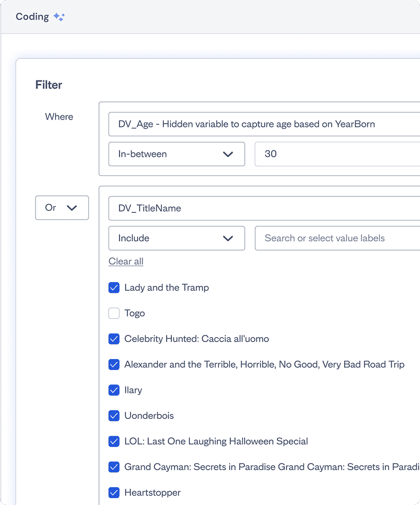Click the Search or select value labels field
420x505 pixels.
point(337,238)
